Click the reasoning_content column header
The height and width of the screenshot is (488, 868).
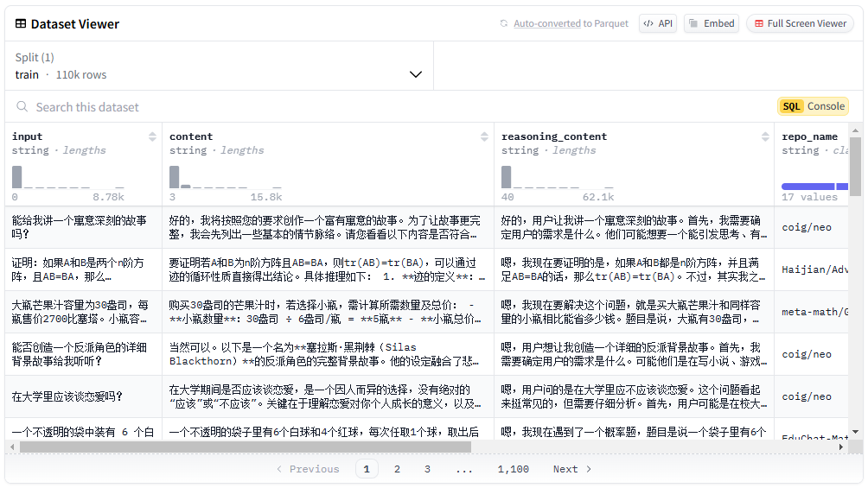(554, 136)
